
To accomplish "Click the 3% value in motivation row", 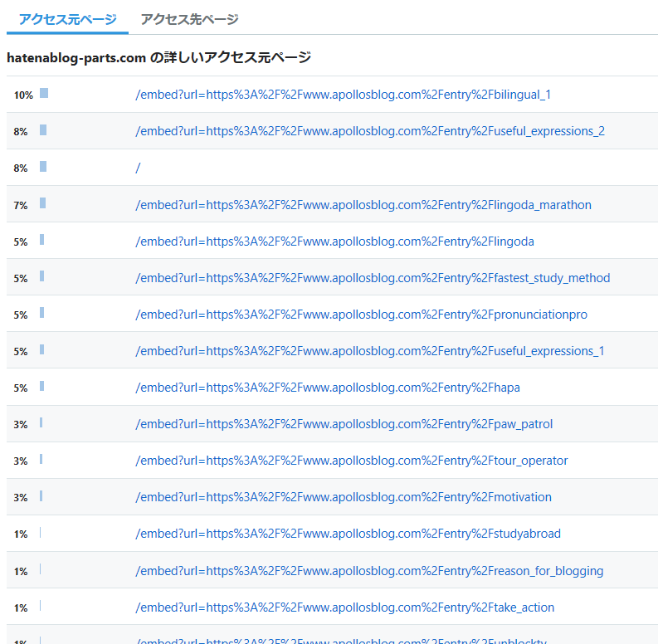I will [x=21, y=497].
